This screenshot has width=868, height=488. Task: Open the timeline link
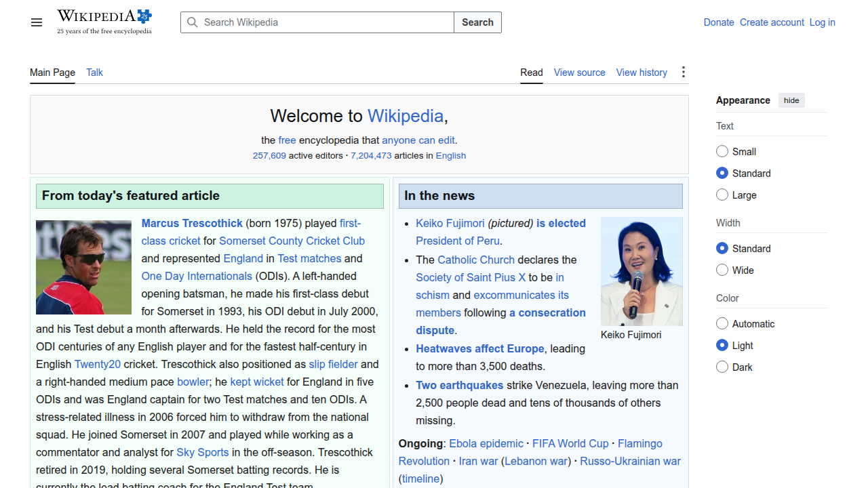coord(420,479)
